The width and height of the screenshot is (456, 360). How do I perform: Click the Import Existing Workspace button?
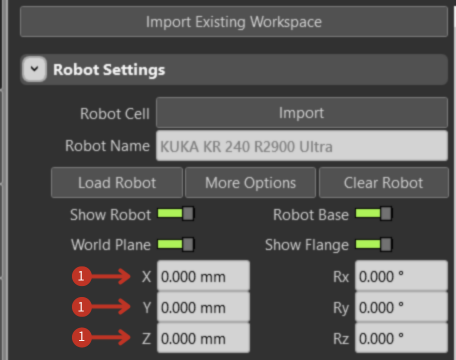(x=234, y=22)
